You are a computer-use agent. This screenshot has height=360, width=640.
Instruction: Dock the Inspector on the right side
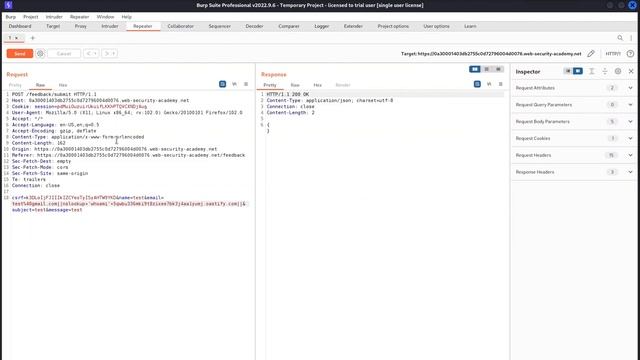578,71
